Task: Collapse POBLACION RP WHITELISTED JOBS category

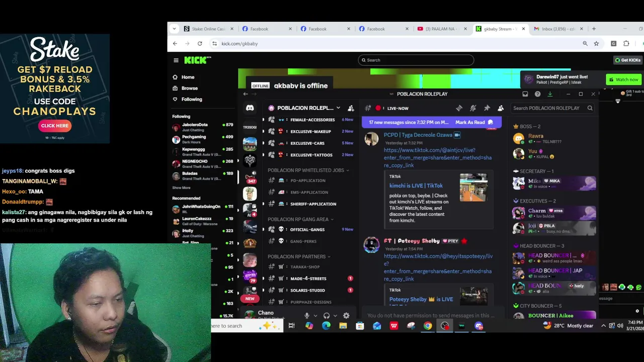Action: (308, 170)
